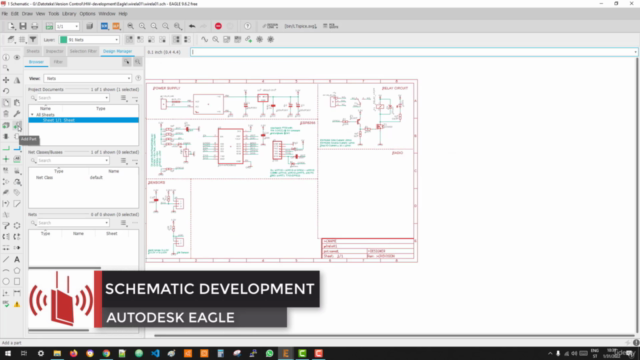The width and height of the screenshot is (640, 360).
Task: Select the Polygon tool
Action: tap(17, 270)
